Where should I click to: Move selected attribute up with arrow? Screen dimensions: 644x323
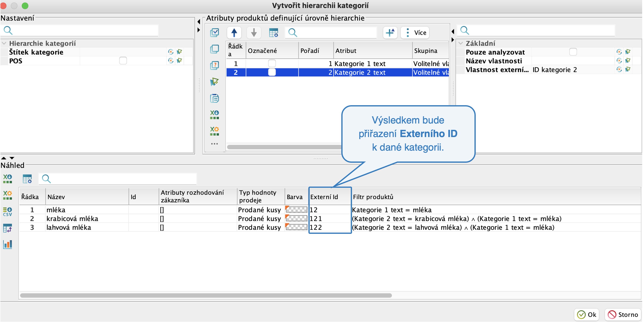pyautogui.click(x=234, y=32)
